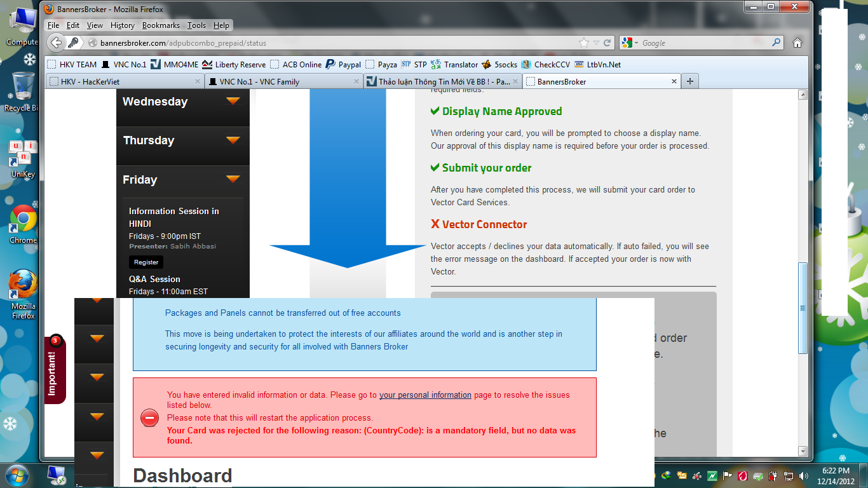Open the LtbVn.Net bookmark
Screen dimensions: 868x488
pyautogui.click(x=598, y=64)
